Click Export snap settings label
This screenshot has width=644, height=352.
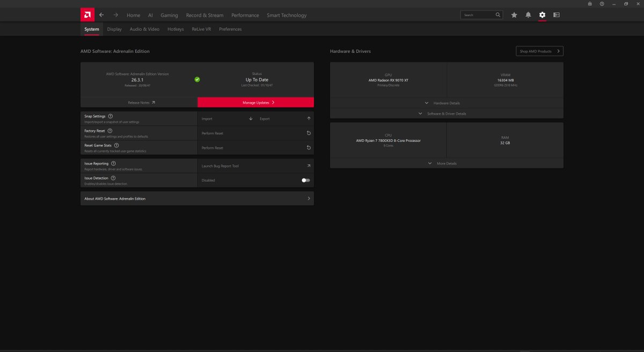coord(265,119)
